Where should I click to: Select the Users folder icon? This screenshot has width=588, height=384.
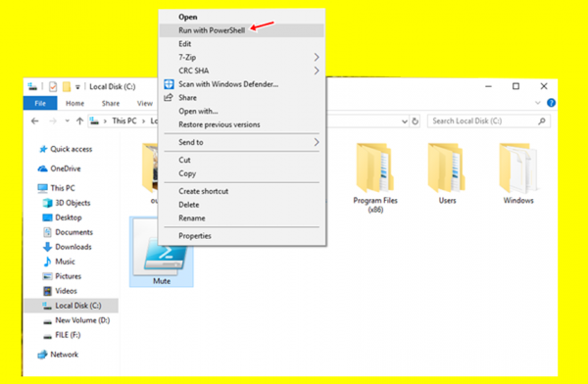(x=447, y=168)
